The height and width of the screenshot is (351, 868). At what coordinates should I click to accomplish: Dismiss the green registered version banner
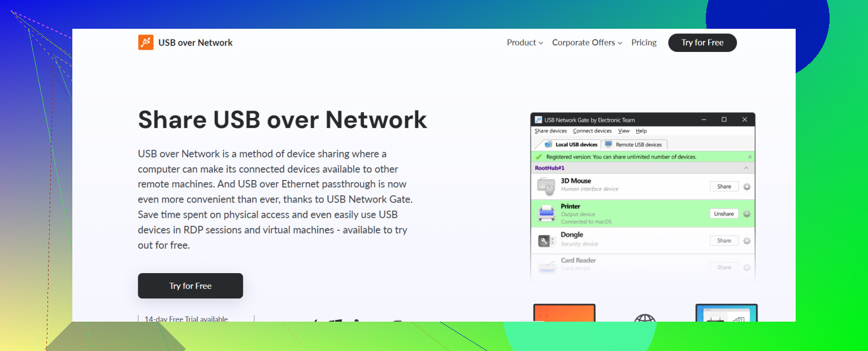click(750, 157)
